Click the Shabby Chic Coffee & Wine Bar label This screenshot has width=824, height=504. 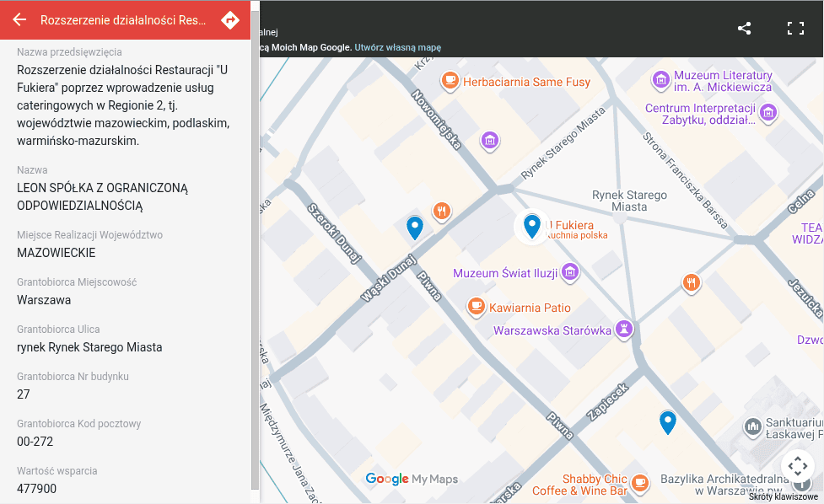pos(579,485)
